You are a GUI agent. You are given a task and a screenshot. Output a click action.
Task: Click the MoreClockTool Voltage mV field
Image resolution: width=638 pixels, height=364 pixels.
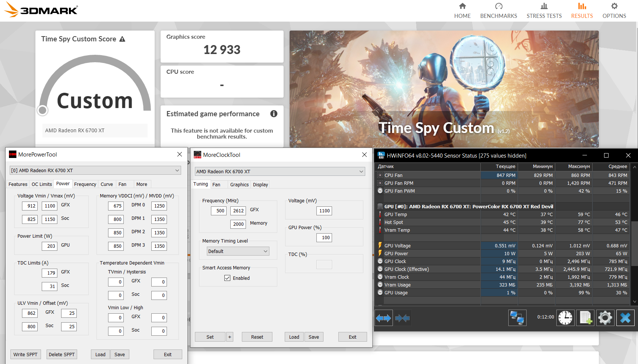[324, 211]
